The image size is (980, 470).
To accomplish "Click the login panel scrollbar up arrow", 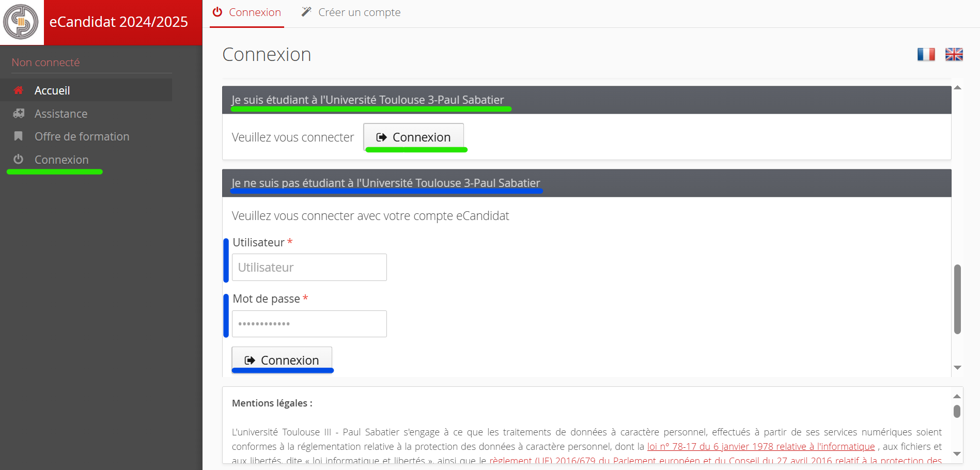I will click(x=957, y=88).
